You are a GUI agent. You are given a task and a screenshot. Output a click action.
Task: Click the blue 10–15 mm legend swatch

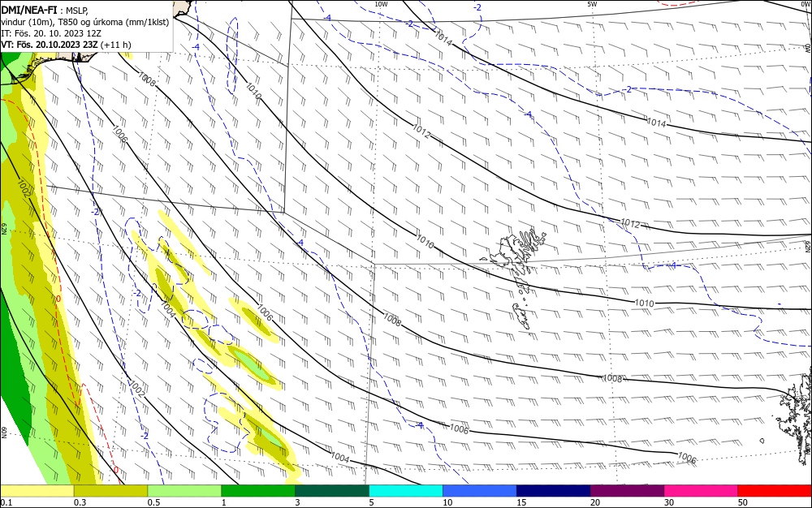point(480,491)
